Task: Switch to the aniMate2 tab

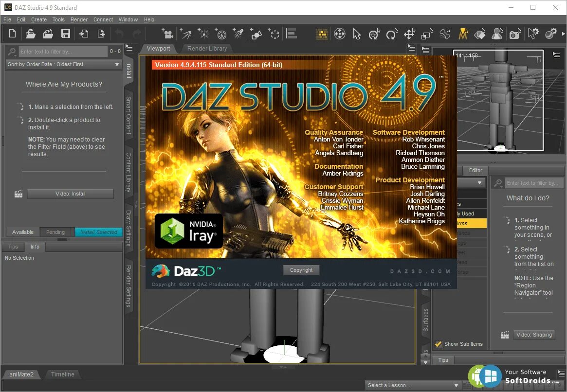Action: [21, 374]
